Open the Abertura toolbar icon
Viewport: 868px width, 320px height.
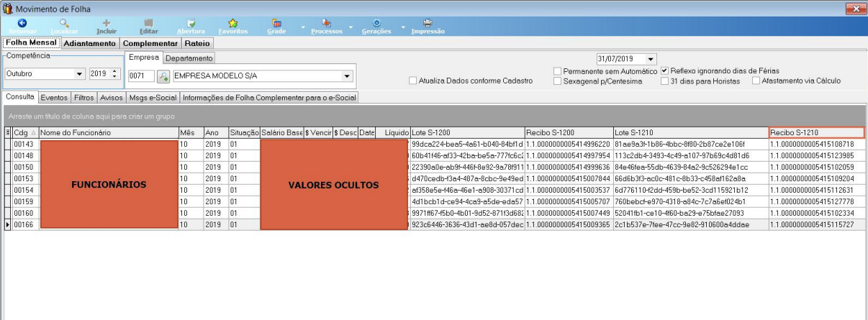pos(191,23)
